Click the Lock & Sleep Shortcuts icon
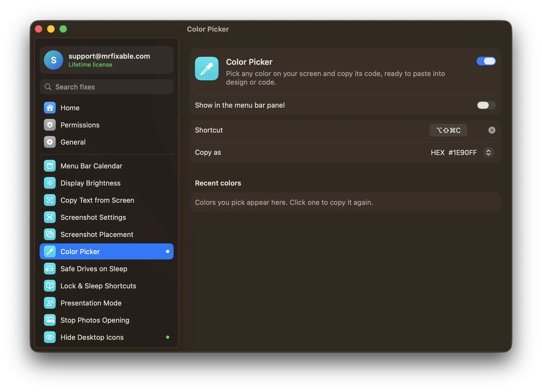 point(50,286)
